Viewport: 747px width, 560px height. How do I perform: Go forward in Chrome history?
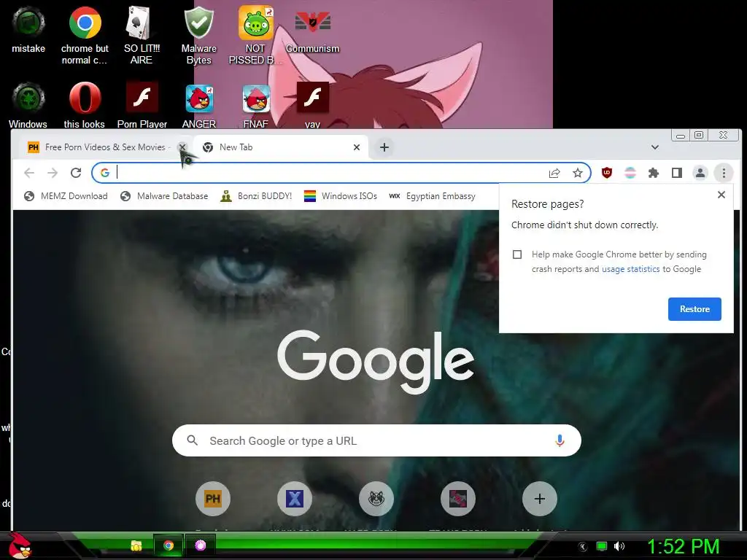coord(53,173)
